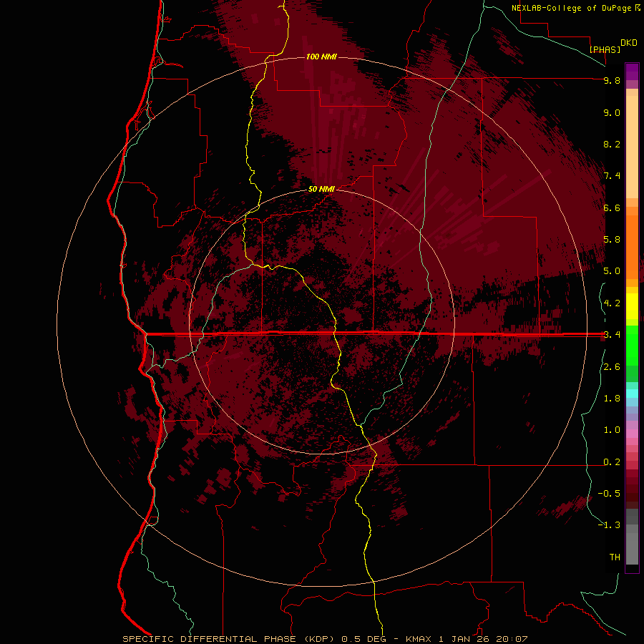Screen dimensions: 644x644
Task: Select the 7.4 legend value
Action: click(612, 176)
